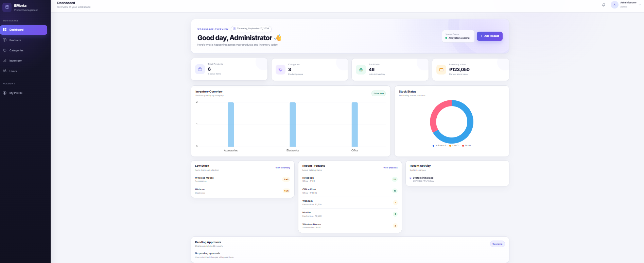Click the Electronics axis label
The image size is (644, 263).
(293, 150)
